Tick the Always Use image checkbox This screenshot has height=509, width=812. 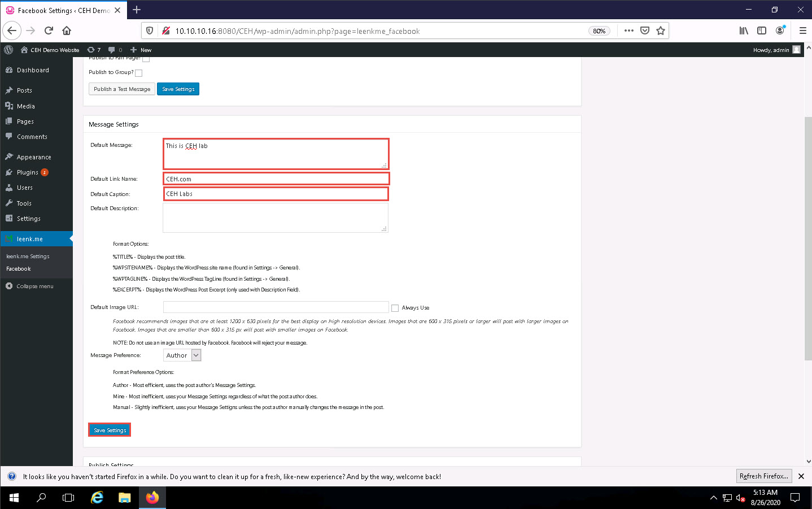(x=395, y=308)
